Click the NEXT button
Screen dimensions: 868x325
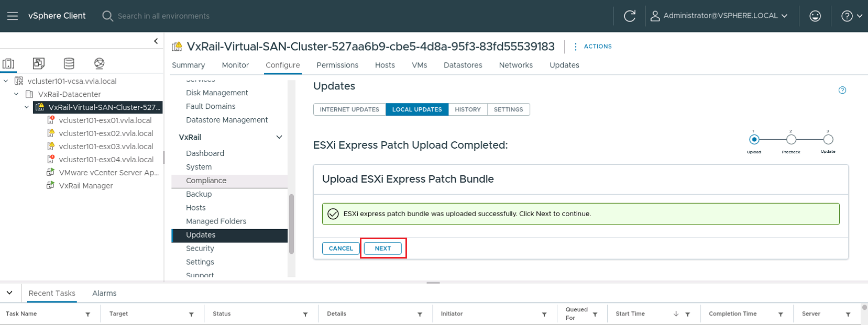[383, 249]
